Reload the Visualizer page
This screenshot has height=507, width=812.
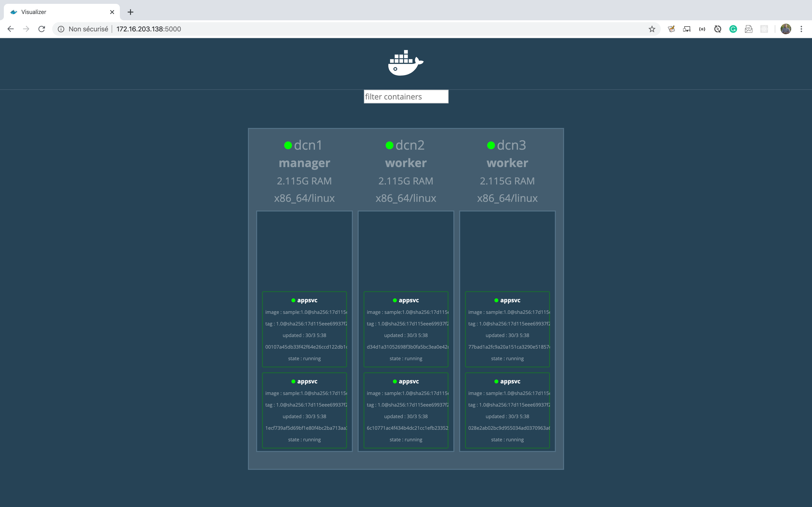click(x=42, y=29)
